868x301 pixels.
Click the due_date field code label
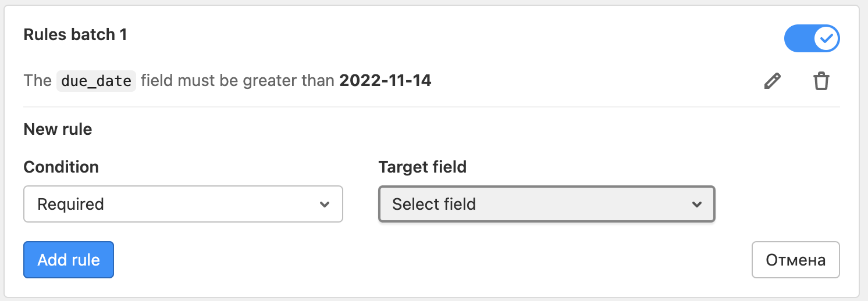pyautogui.click(x=96, y=81)
